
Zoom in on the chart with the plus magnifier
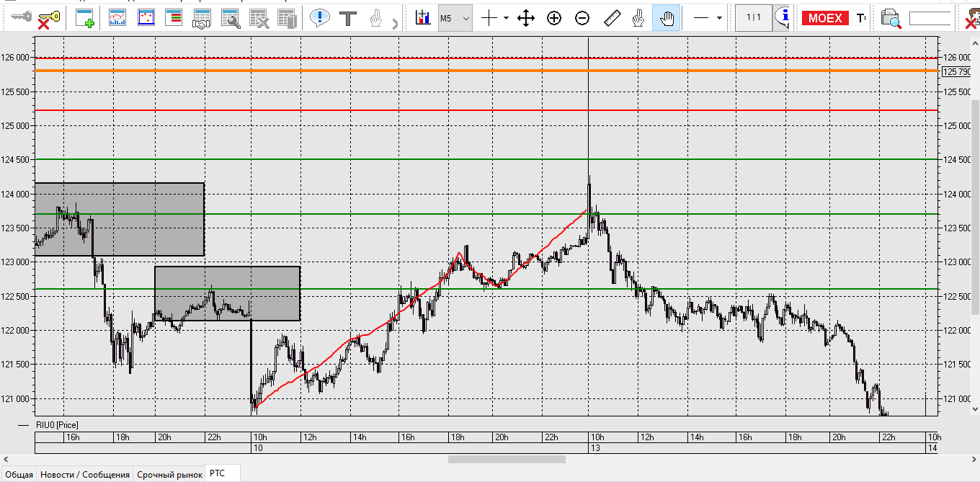tap(553, 18)
